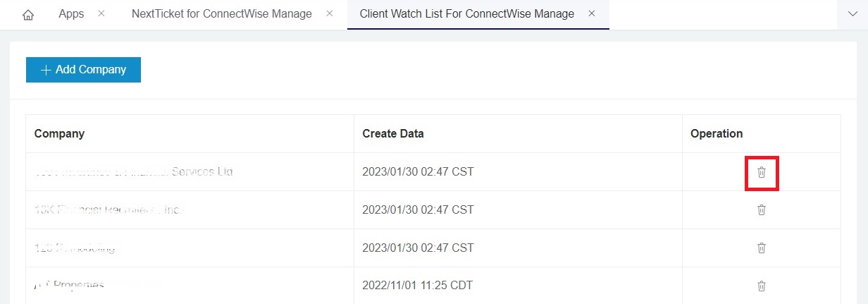Viewport: 868px width, 304px height.
Task: Delete the Properties company created 2022/11/01
Action: pos(761,286)
